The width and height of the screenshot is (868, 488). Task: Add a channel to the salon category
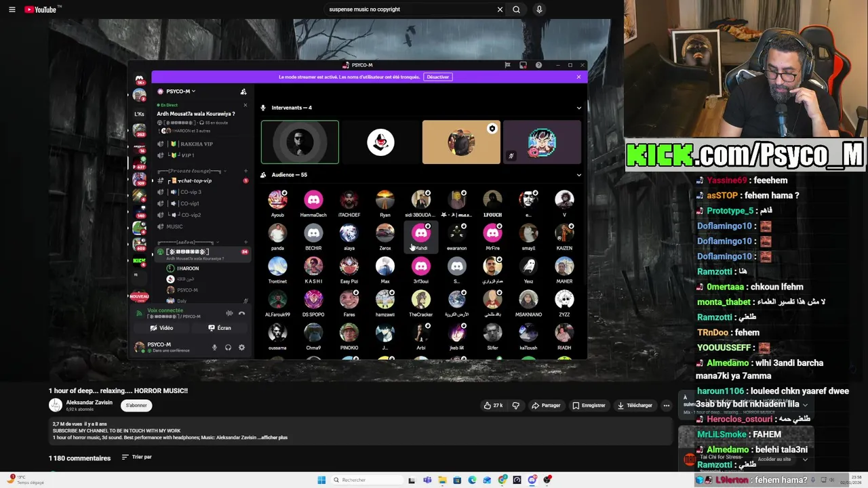click(244, 242)
